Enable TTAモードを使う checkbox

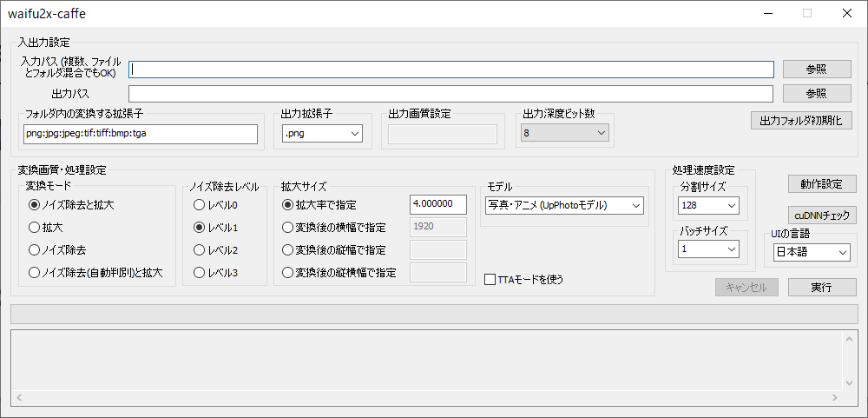click(x=523, y=280)
